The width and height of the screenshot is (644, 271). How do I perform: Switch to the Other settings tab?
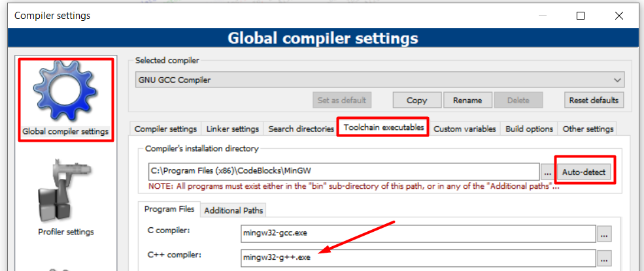point(588,129)
